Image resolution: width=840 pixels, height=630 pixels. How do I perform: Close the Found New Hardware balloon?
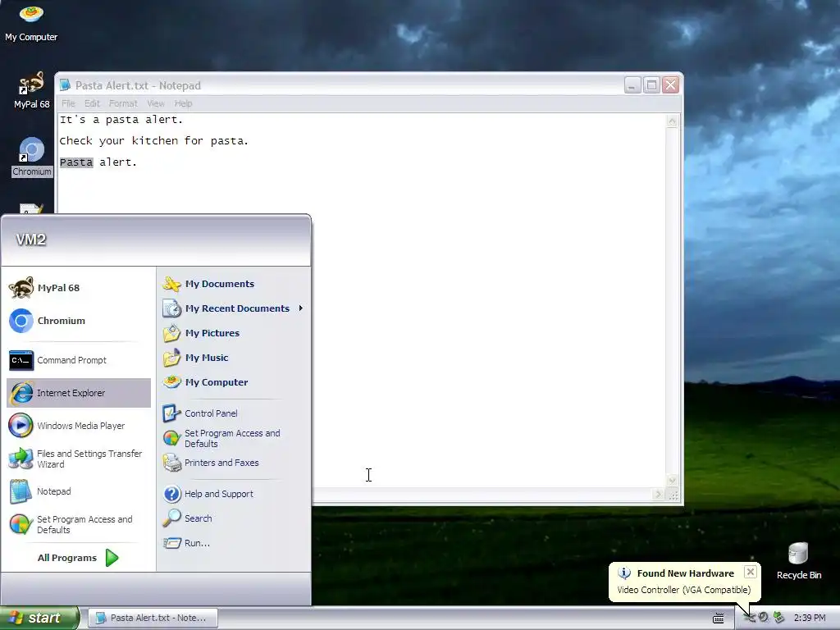(x=751, y=572)
